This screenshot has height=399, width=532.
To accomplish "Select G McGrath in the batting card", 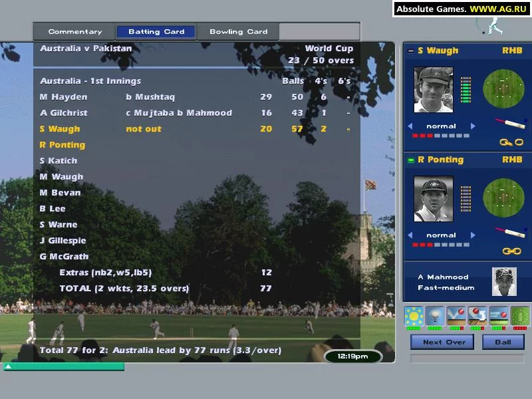I will (64, 257).
